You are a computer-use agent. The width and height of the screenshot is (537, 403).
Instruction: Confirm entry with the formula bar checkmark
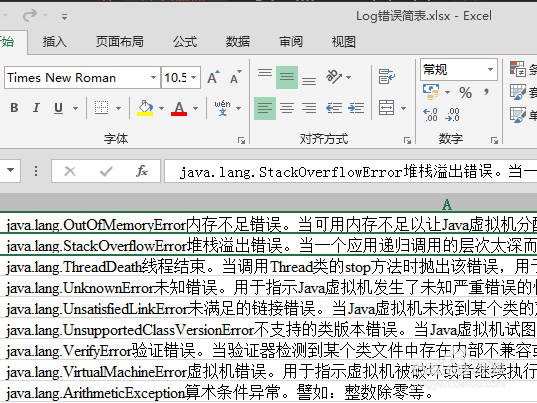pos(106,171)
